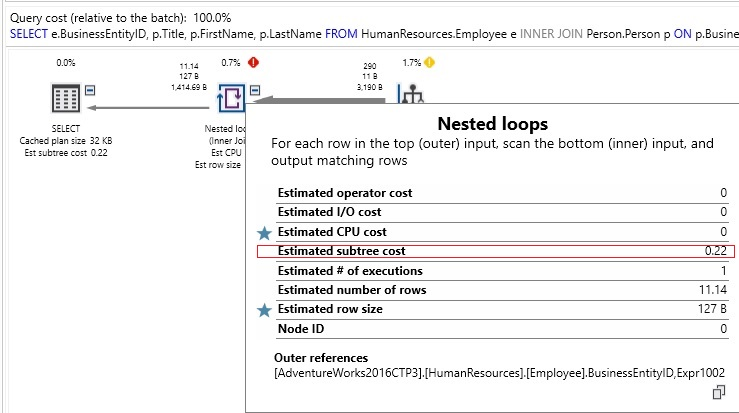Select the SELECT operator table icon
The width and height of the screenshot is (739, 413).
coord(66,98)
